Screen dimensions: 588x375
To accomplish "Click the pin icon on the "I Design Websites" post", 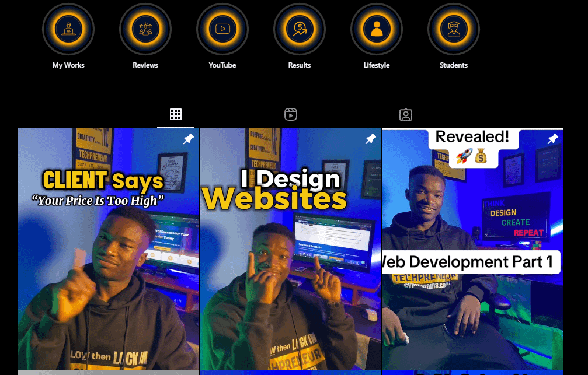I will click(370, 139).
